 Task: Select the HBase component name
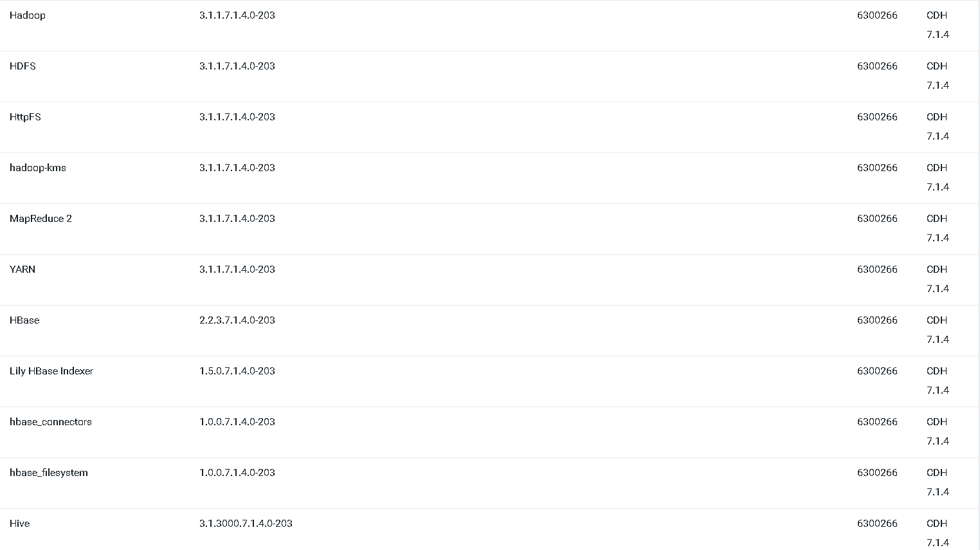coord(24,320)
